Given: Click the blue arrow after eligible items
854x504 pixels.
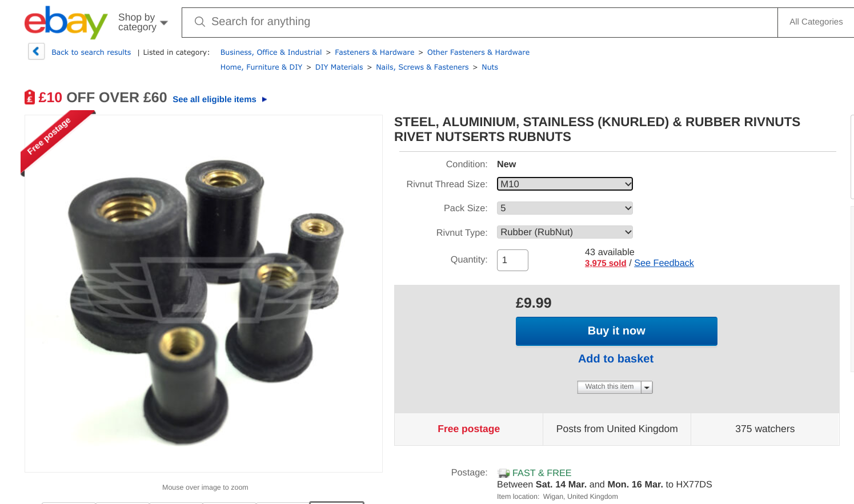Looking at the screenshot, I should pyautogui.click(x=264, y=99).
